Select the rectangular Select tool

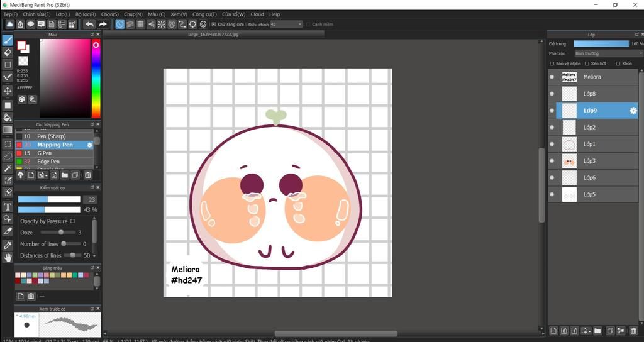pyautogui.click(x=8, y=144)
